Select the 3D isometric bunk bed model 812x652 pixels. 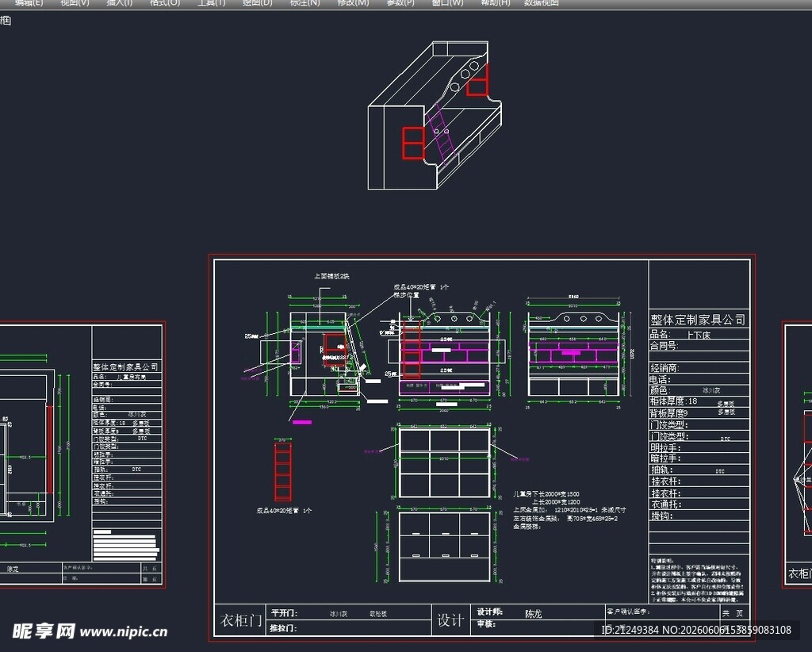[435, 116]
